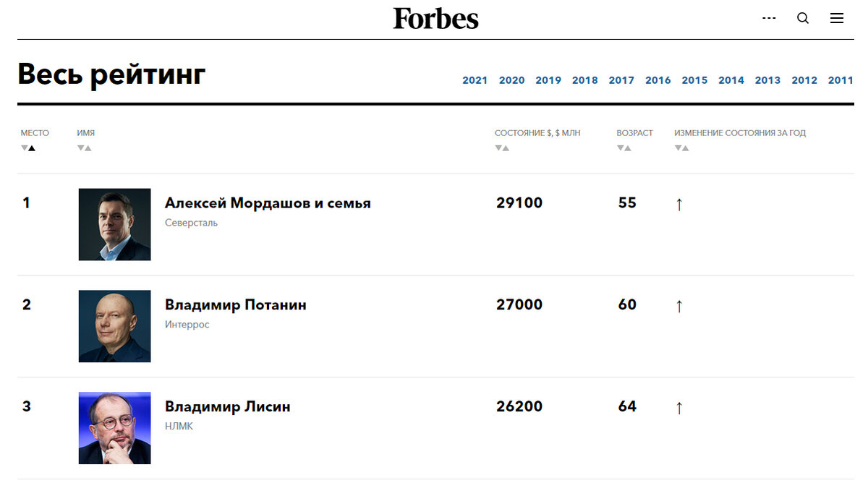
Task: Click rank number 2
Action: point(27,305)
